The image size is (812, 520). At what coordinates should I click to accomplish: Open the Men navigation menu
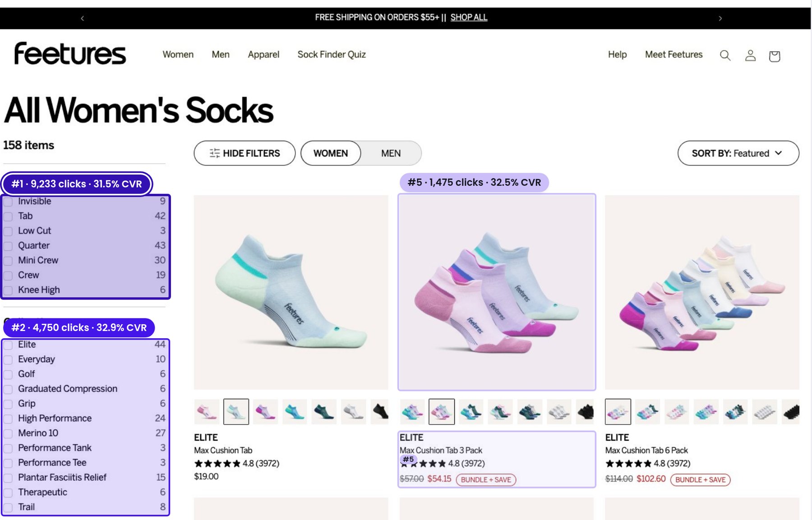click(221, 55)
